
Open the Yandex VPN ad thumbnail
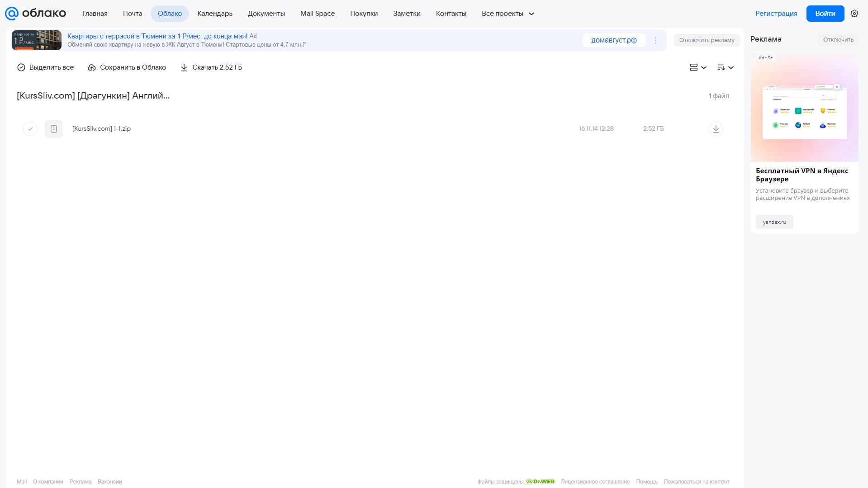[x=804, y=108]
